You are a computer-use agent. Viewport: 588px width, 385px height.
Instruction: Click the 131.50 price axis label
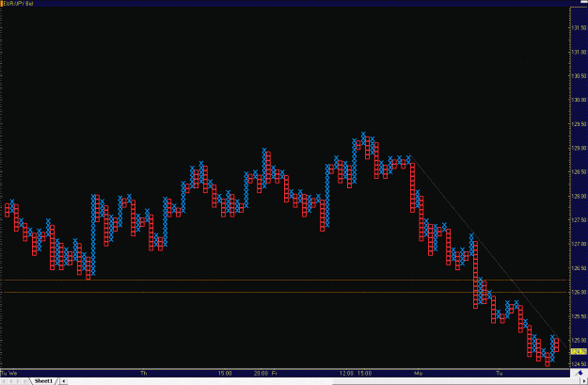coord(580,28)
